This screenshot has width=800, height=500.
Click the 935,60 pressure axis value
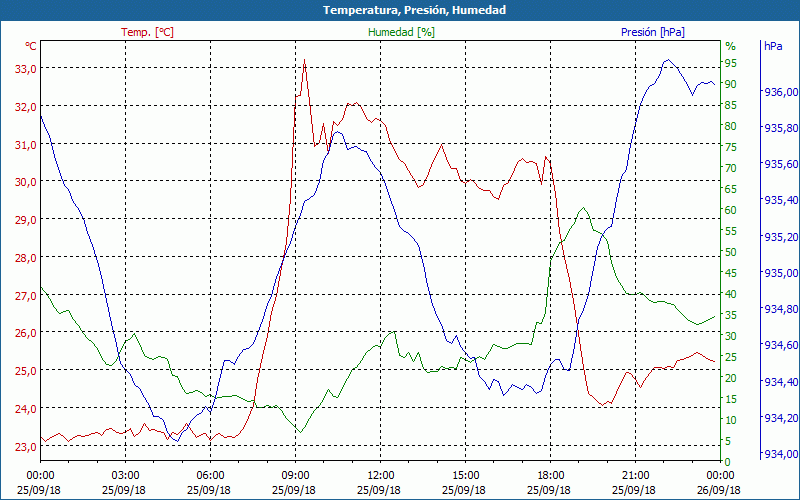(x=779, y=164)
